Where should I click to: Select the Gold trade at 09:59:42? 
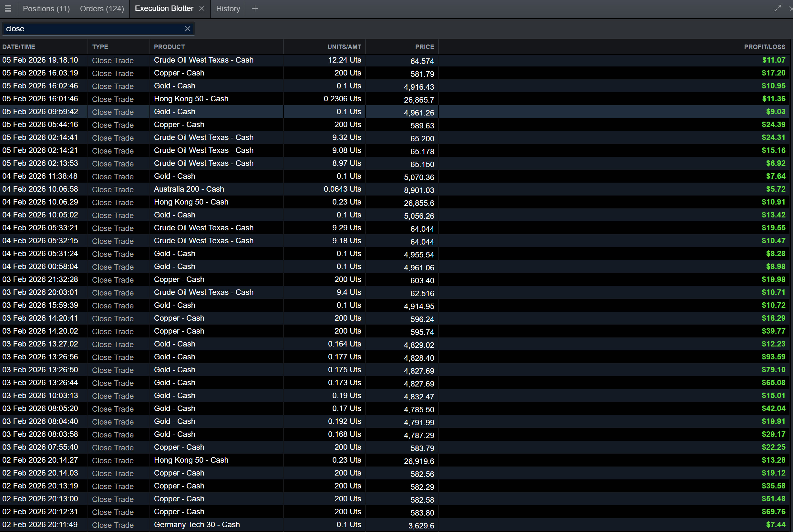tap(174, 112)
